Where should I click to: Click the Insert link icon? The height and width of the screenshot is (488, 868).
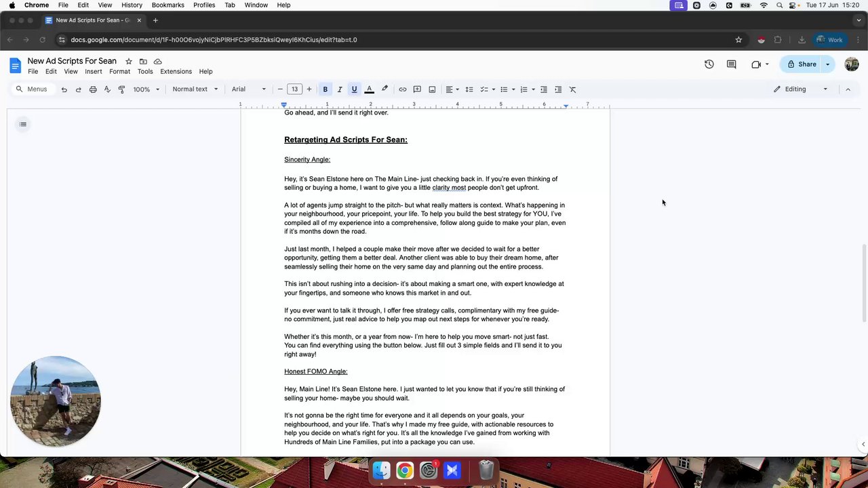(x=403, y=89)
